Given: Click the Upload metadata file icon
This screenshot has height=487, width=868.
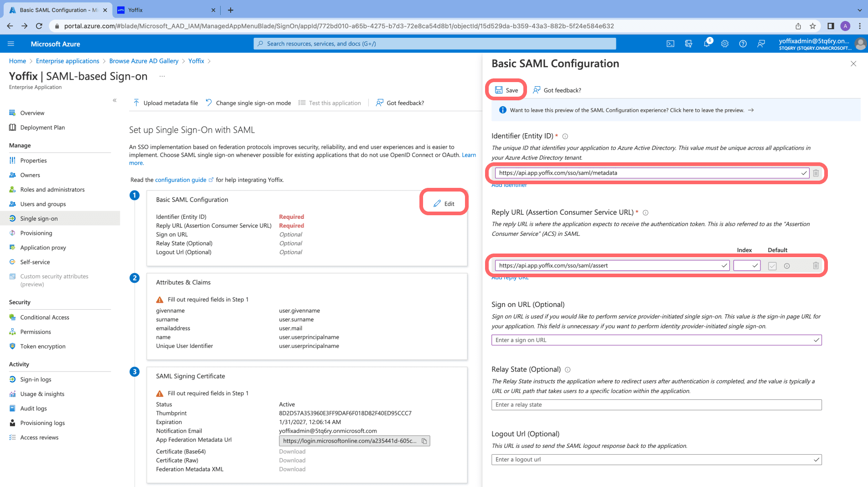Looking at the screenshot, I should click(x=136, y=103).
